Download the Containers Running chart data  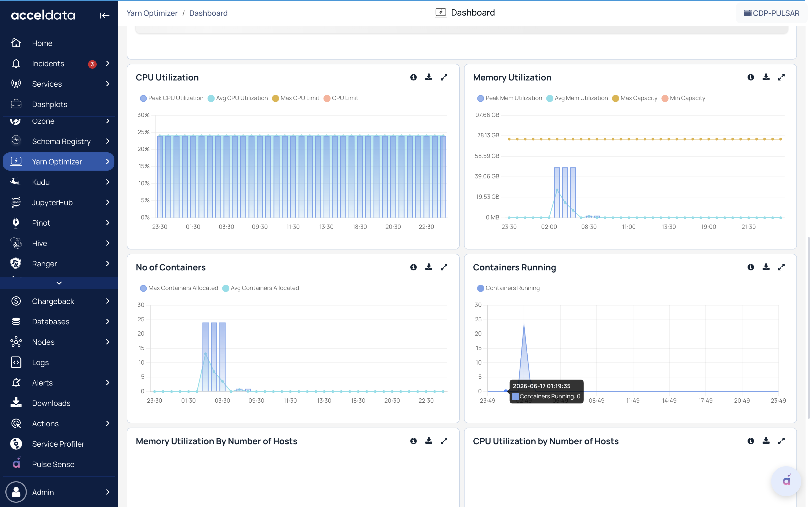pyautogui.click(x=766, y=267)
